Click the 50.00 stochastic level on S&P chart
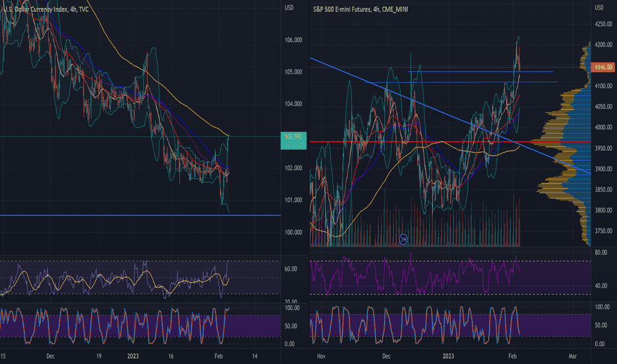The width and height of the screenshot is (617, 364). (x=601, y=325)
